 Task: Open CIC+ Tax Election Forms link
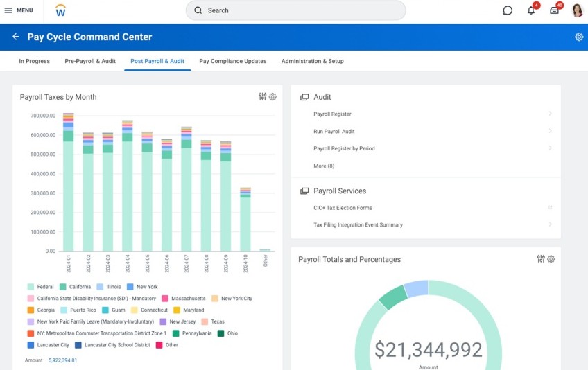pyautogui.click(x=343, y=208)
